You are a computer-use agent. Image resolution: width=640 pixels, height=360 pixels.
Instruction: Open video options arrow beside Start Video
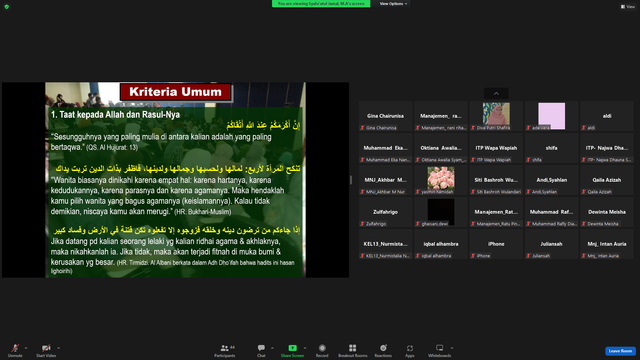(x=59, y=348)
